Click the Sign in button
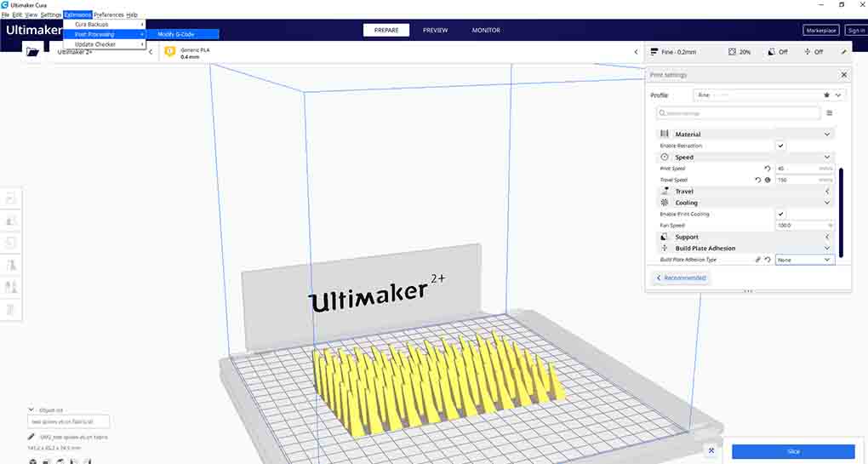Viewport: 868px width, 464px height. coord(856,31)
